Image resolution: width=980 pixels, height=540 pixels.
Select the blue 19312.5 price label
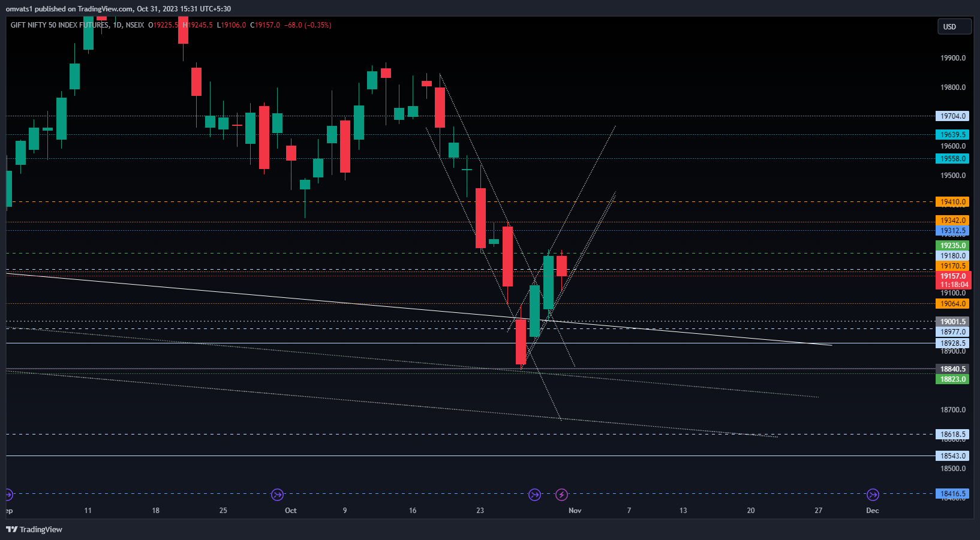pyautogui.click(x=952, y=231)
